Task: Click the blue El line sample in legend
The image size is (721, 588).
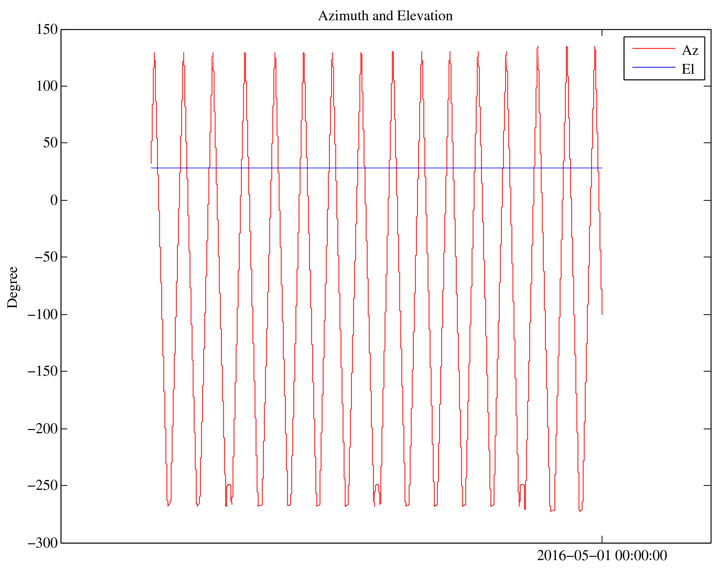Action: [654, 67]
